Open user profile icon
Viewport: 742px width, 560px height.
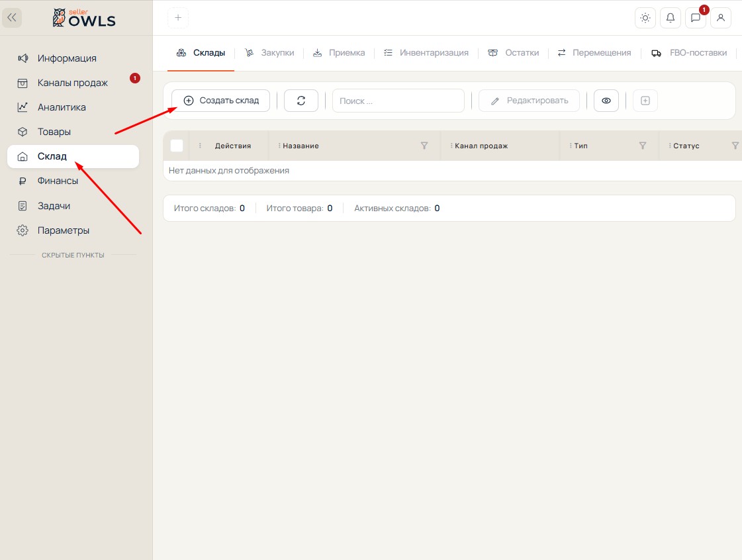click(x=721, y=18)
